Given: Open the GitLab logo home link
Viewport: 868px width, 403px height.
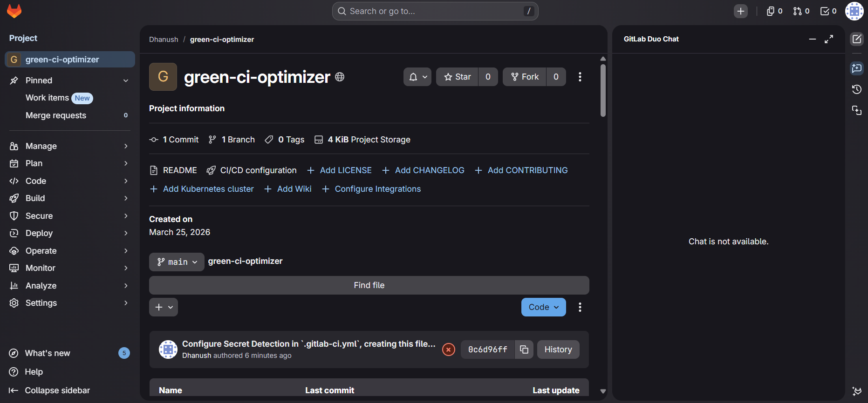Looking at the screenshot, I should (x=14, y=11).
